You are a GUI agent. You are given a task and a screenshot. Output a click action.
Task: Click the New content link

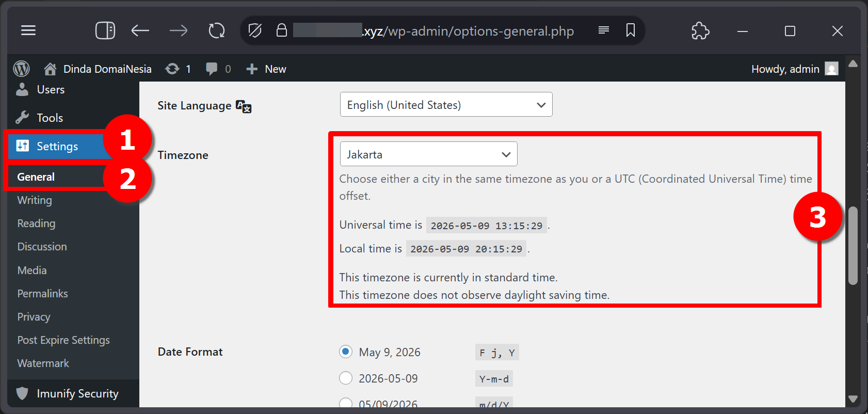pos(276,69)
